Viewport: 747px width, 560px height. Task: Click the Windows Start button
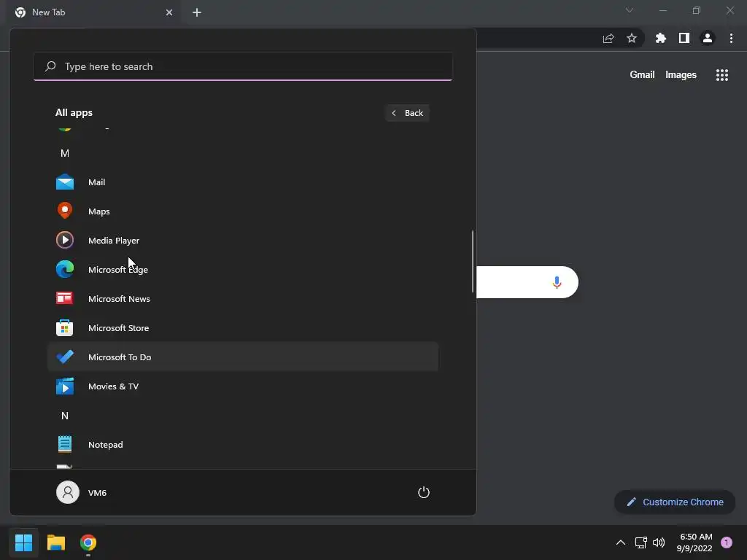click(x=24, y=542)
